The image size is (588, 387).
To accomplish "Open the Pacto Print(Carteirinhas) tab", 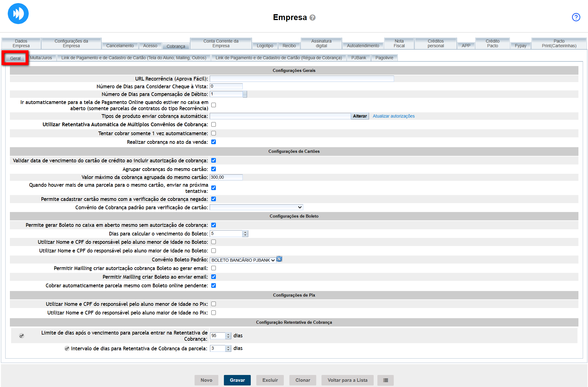I will pyautogui.click(x=559, y=44).
